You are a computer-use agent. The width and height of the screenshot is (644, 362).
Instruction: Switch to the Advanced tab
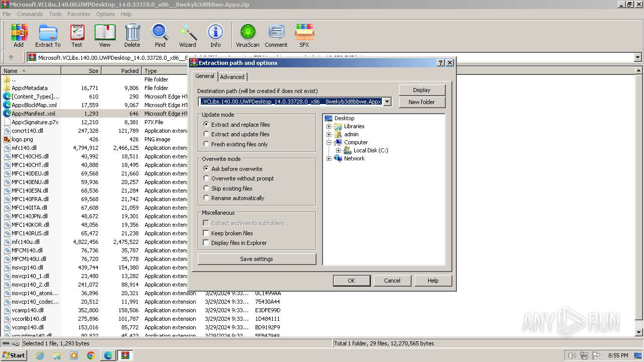coord(232,77)
